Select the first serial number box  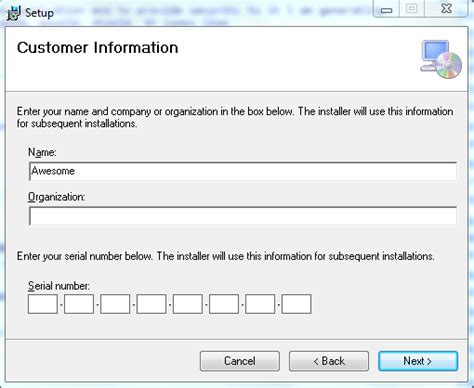click(43, 304)
